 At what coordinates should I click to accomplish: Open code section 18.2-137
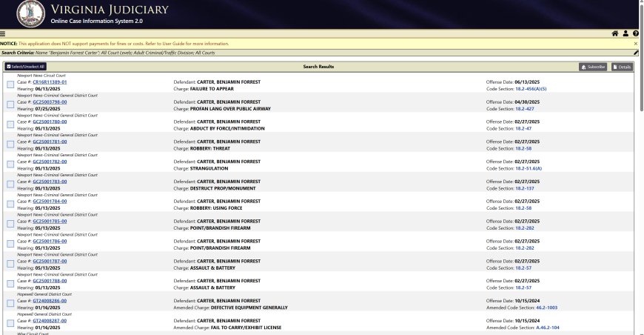coord(525,188)
